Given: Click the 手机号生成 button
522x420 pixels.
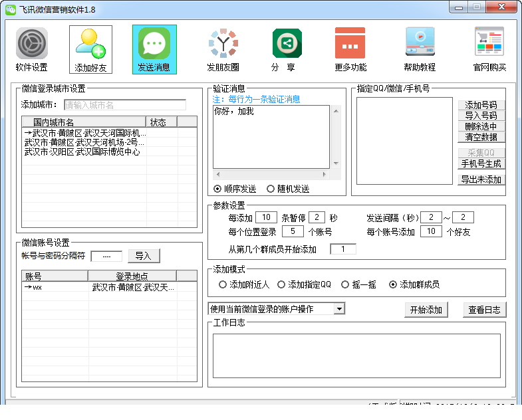Looking at the screenshot, I should 481,163.
